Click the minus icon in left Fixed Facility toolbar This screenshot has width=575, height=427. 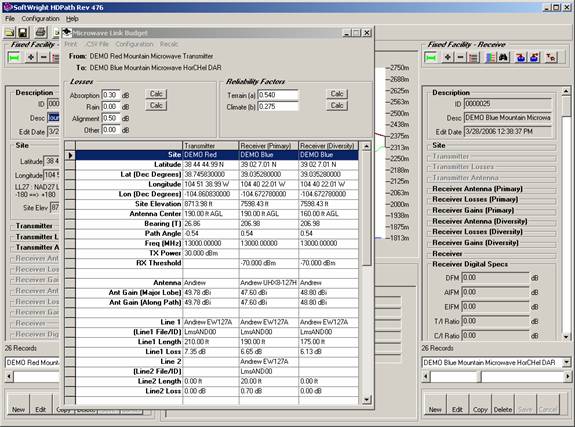(x=43, y=57)
